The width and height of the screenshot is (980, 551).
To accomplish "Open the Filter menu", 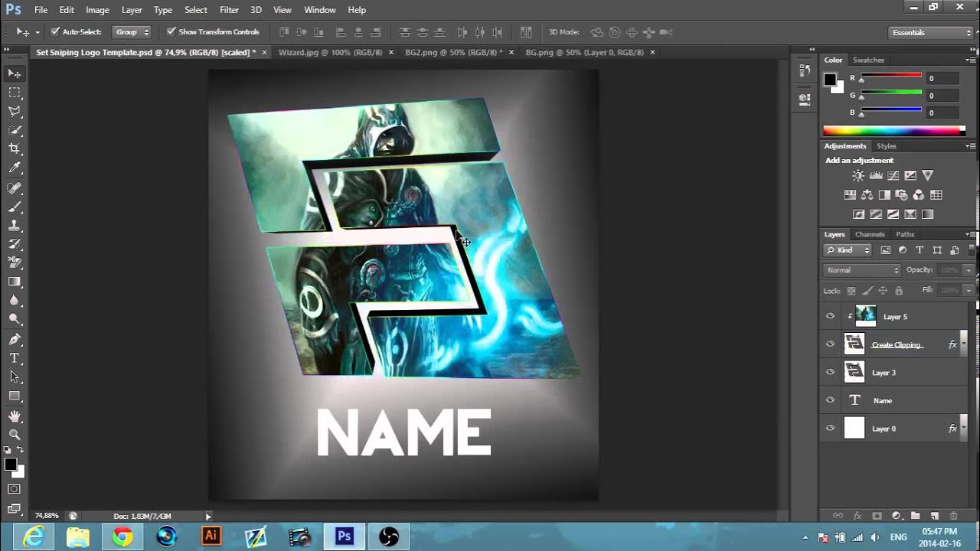I will click(229, 10).
